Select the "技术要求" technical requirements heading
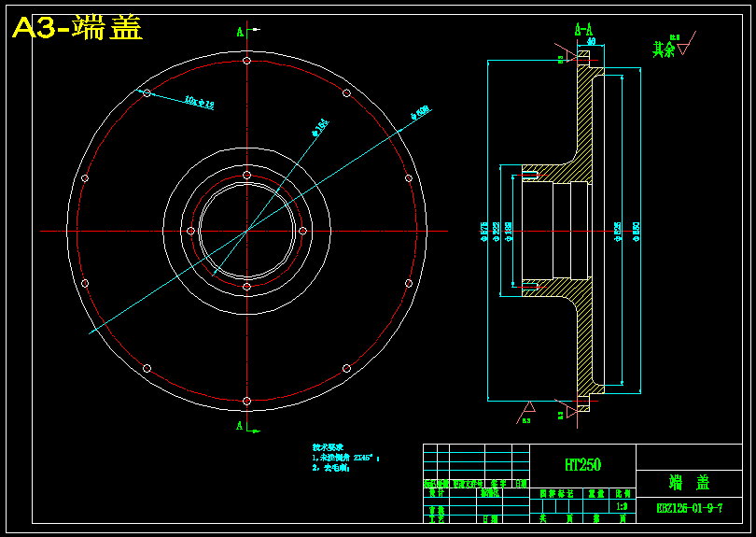 coord(328,447)
